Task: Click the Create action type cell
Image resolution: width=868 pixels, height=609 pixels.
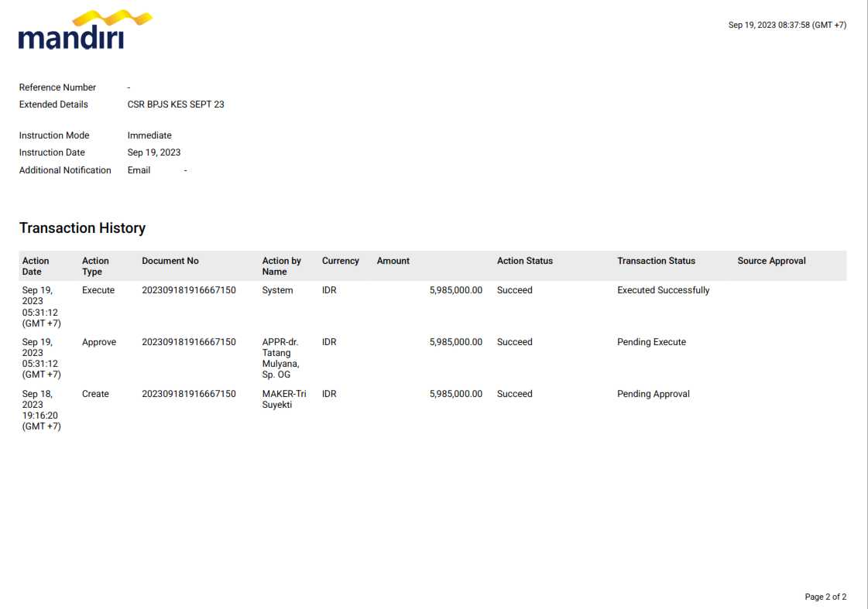Action: [x=95, y=395]
